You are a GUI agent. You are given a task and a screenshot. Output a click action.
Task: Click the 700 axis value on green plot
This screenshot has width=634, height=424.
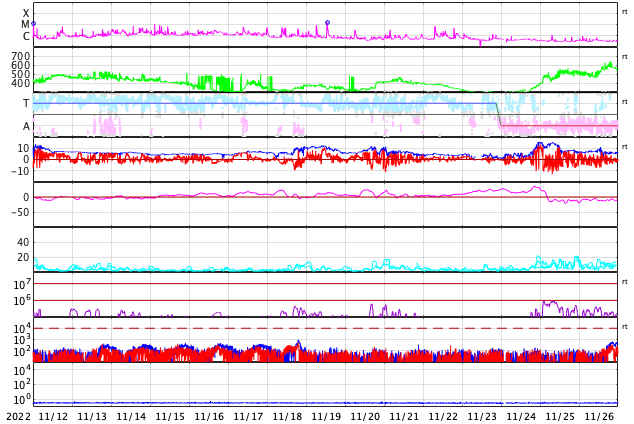[21, 57]
